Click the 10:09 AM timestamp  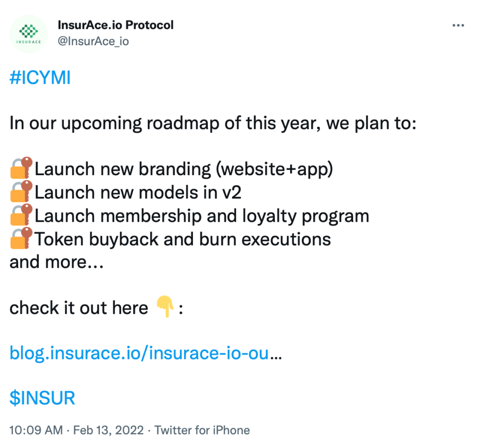36,430
